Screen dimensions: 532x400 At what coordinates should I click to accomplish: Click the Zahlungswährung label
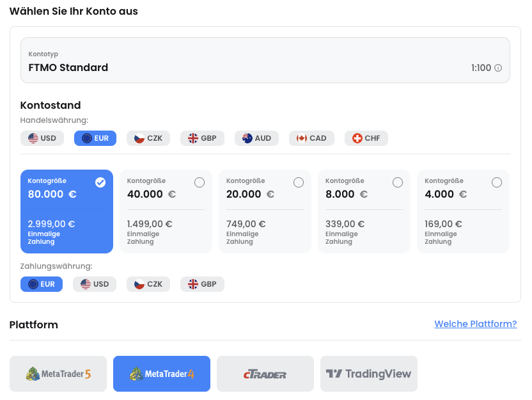56,266
